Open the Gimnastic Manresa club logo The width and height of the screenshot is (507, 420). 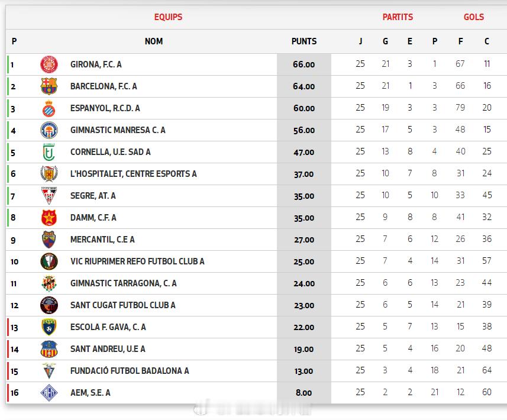49,130
